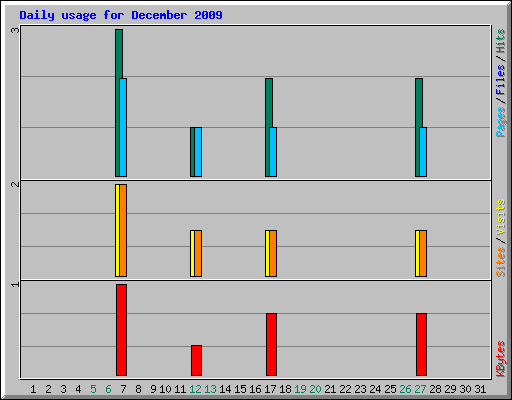Click the red KBytes bar for day 17

tap(271, 344)
